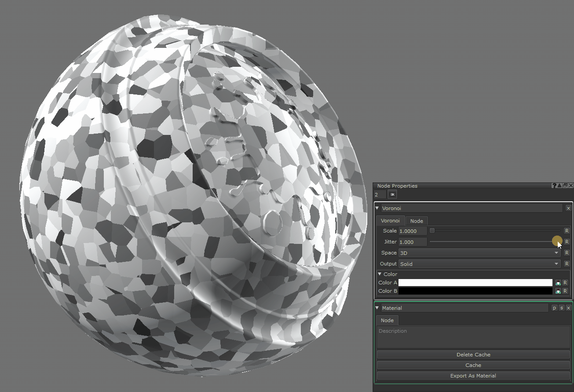Click the Node Properties help question mark icon
The height and width of the screenshot is (392, 574).
pyautogui.click(x=554, y=186)
